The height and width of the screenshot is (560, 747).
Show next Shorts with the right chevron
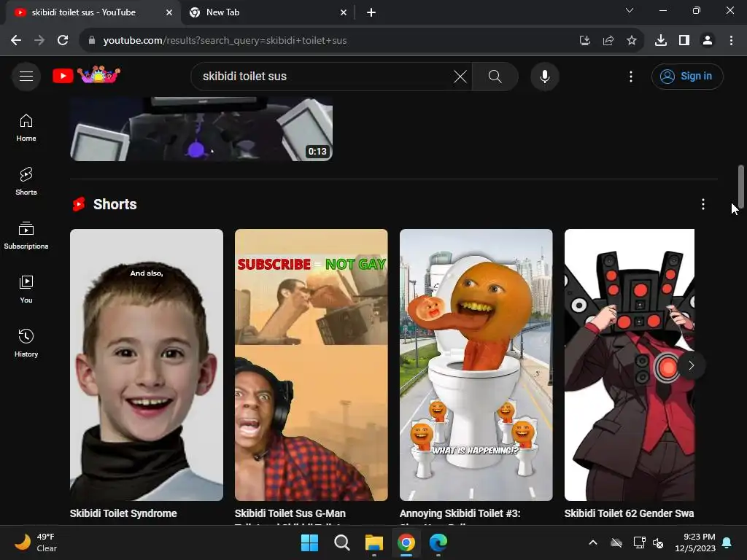point(692,365)
